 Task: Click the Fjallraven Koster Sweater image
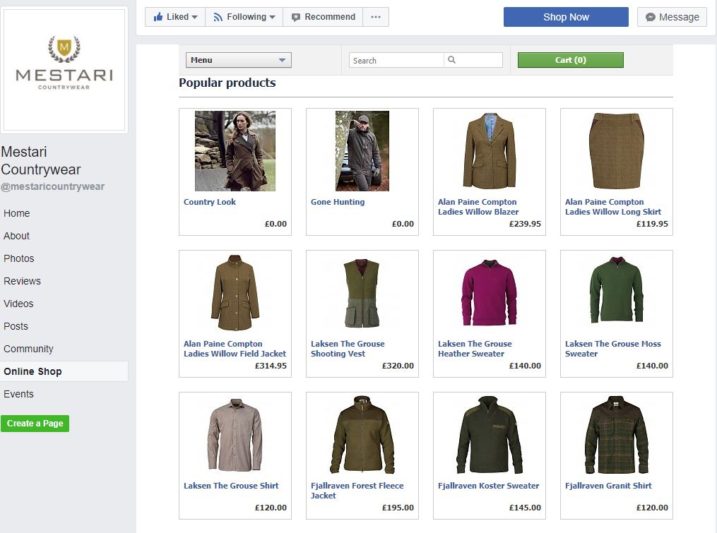(489, 435)
